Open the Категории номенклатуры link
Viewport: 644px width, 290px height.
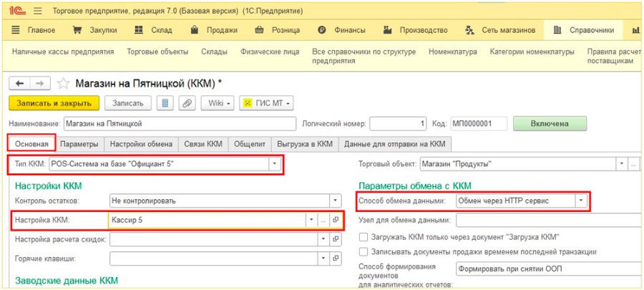[x=532, y=52]
